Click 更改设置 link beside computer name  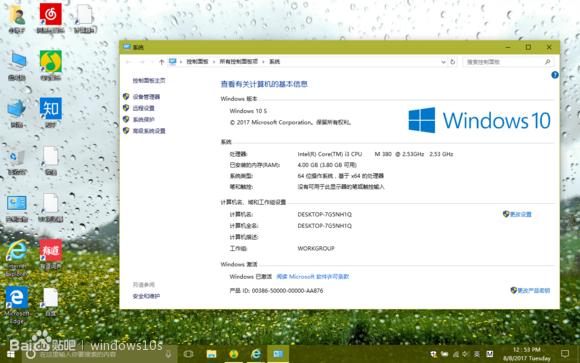click(x=520, y=214)
